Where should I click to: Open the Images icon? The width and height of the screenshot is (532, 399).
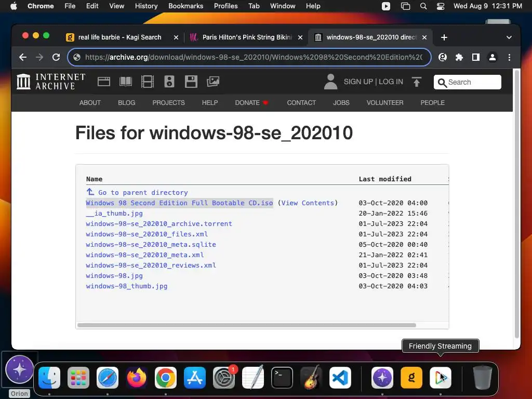pyautogui.click(x=212, y=82)
